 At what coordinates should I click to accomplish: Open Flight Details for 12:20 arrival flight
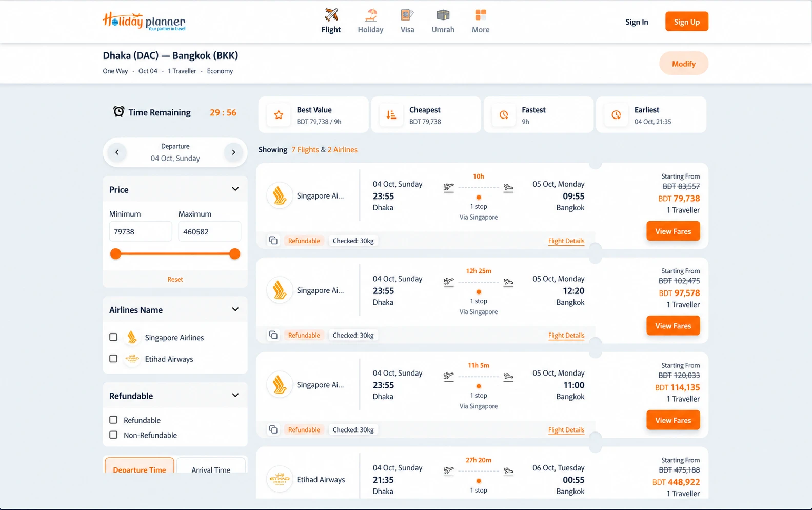[566, 335]
